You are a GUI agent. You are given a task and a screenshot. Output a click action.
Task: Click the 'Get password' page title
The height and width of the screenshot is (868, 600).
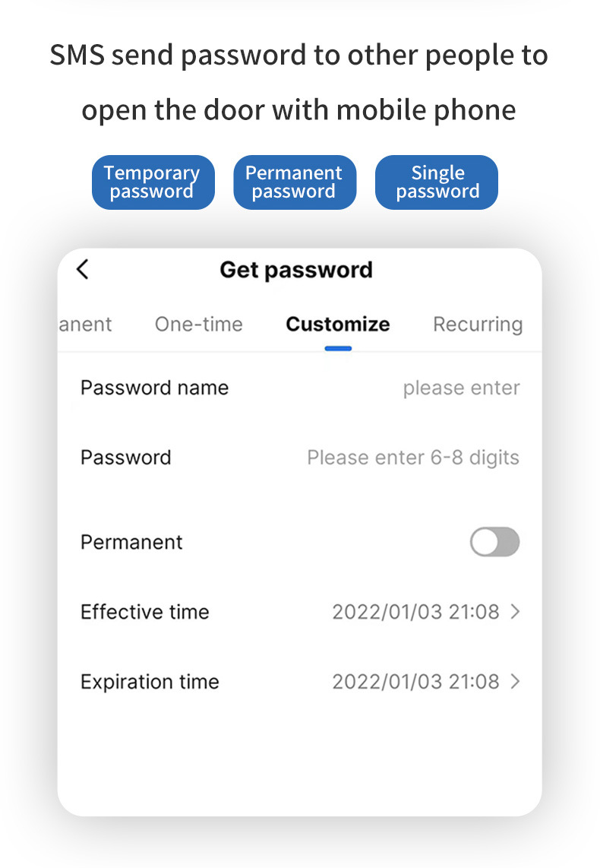point(296,270)
